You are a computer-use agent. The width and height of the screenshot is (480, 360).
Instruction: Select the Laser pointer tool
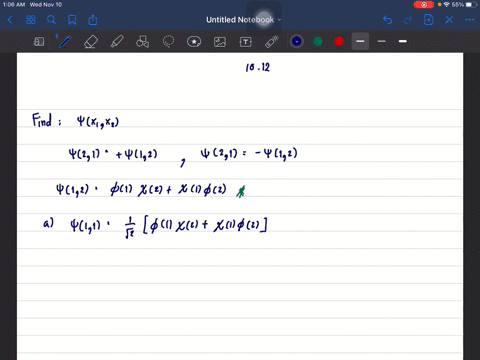point(272,42)
